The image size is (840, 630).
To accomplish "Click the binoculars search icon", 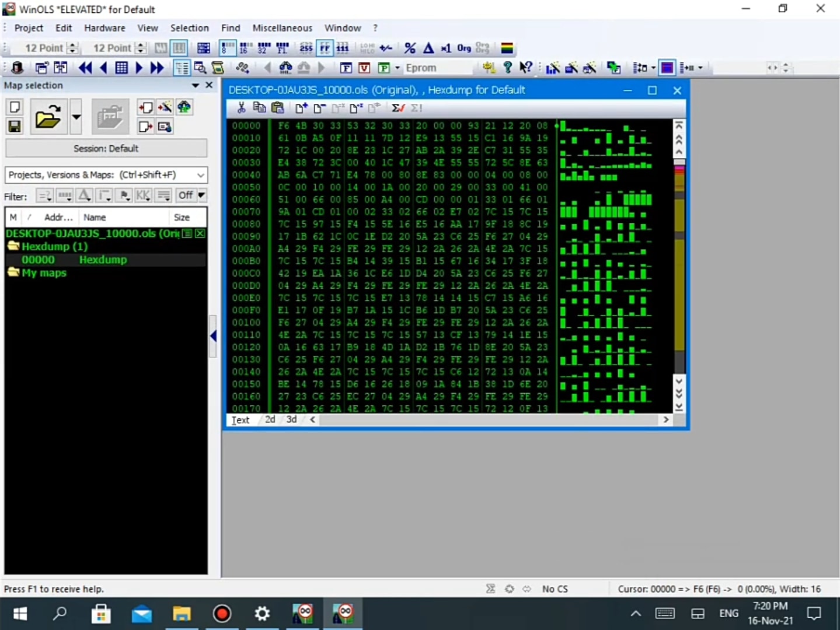I will tap(285, 68).
